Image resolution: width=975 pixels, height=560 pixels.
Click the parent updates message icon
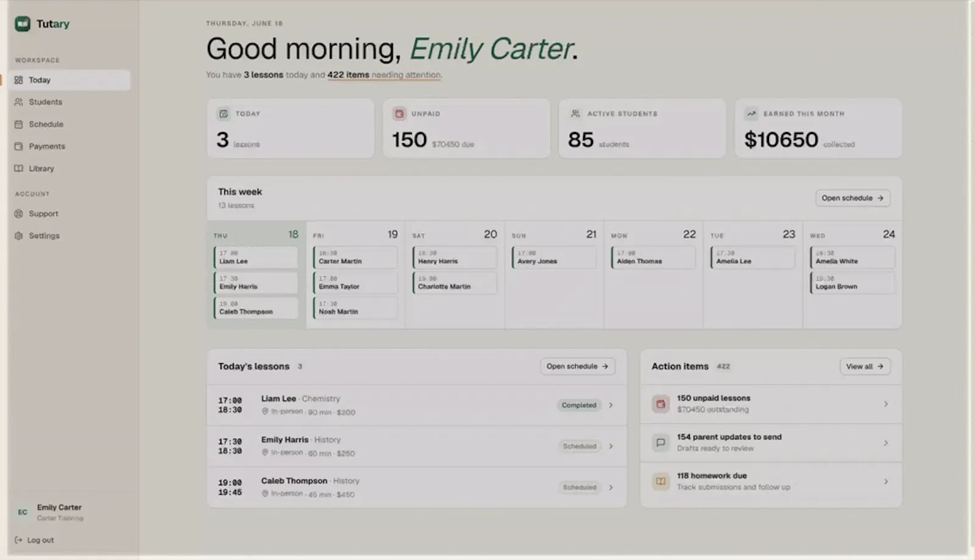point(661,442)
